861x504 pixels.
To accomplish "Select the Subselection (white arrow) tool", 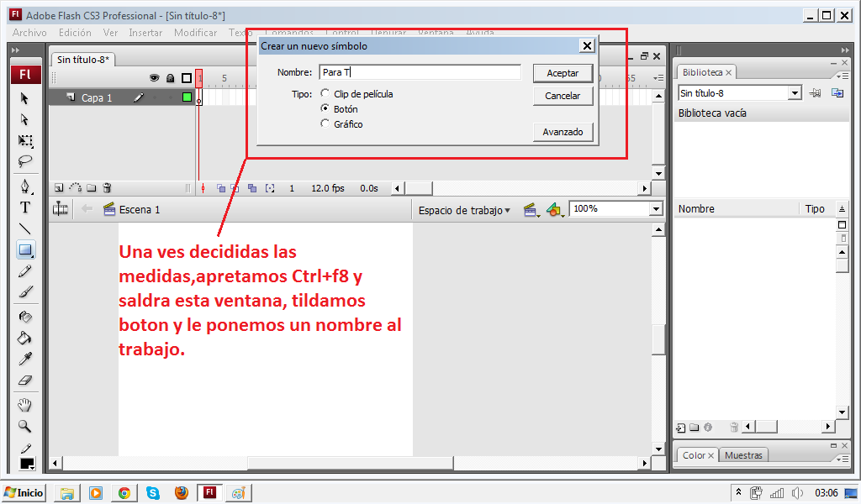I will point(24,119).
